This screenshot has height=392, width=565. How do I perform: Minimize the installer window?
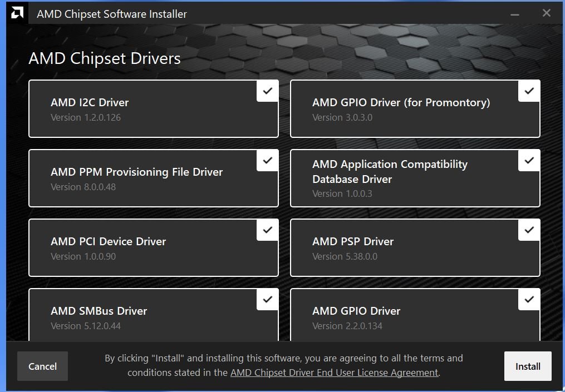click(x=515, y=14)
